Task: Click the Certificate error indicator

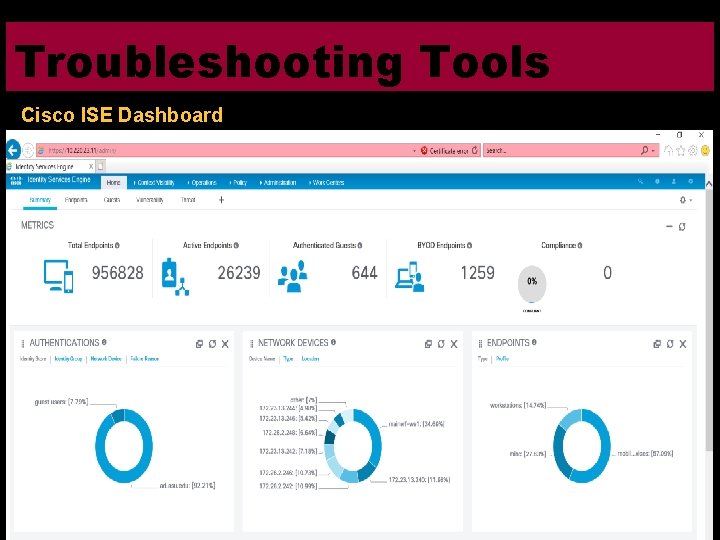Action: 445,151
